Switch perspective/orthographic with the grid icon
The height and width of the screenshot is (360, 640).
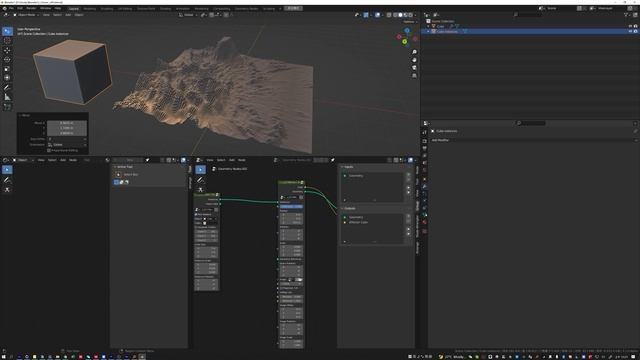click(x=414, y=76)
